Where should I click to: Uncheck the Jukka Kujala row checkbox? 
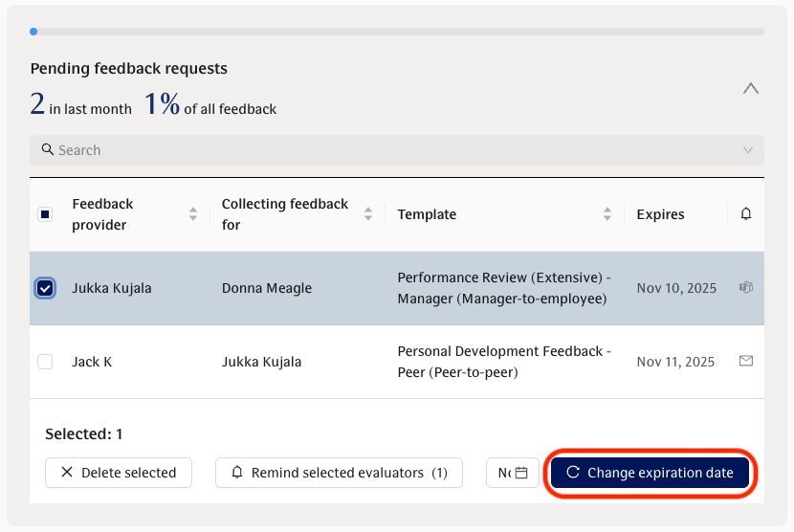click(x=45, y=288)
